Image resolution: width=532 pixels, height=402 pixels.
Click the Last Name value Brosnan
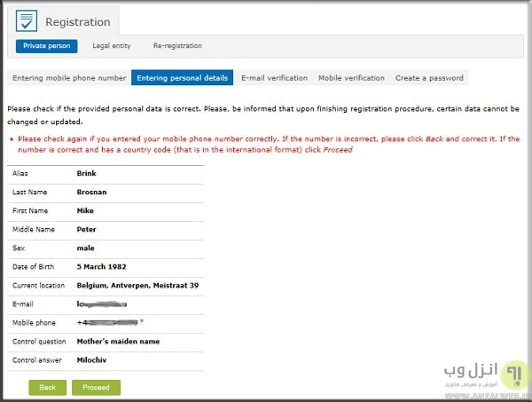pos(91,193)
